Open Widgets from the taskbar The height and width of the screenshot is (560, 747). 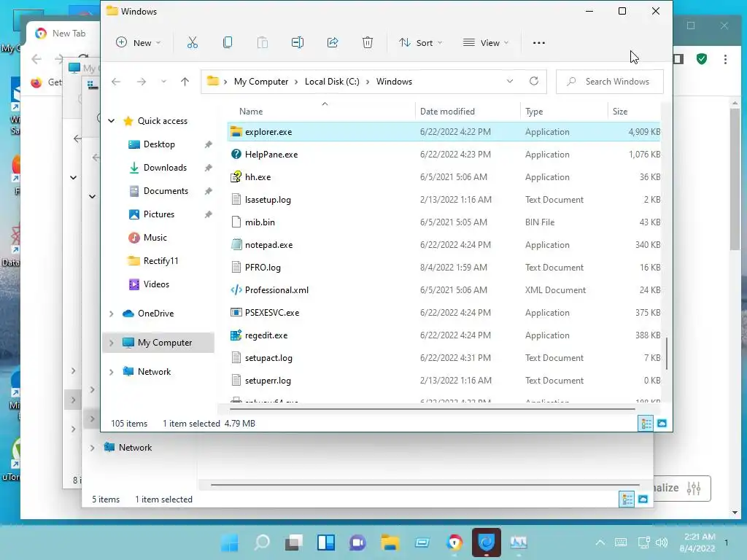(326, 542)
